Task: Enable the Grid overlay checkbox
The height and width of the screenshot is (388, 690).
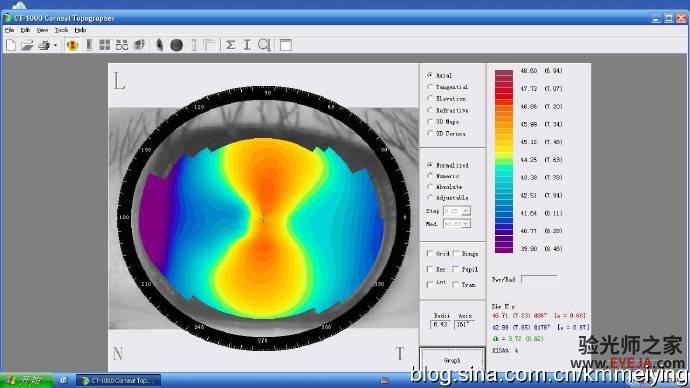Action: (x=430, y=254)
